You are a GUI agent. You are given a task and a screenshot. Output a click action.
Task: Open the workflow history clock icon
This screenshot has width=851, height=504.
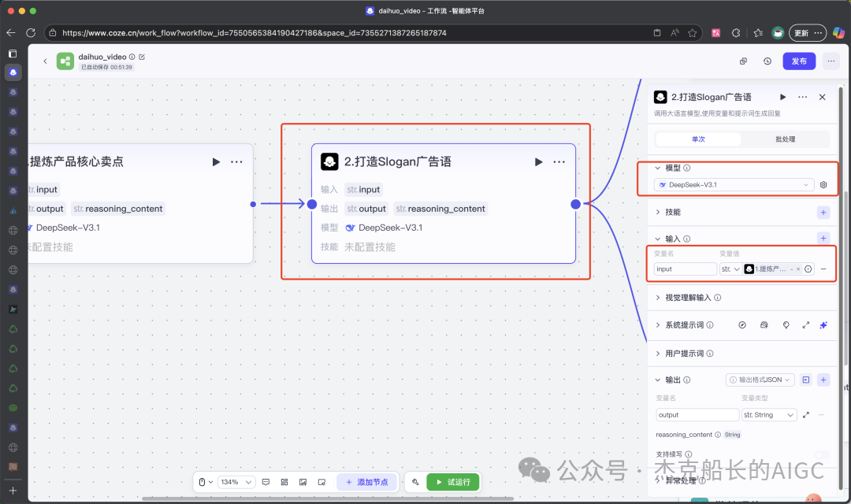(x=767, y=61)
